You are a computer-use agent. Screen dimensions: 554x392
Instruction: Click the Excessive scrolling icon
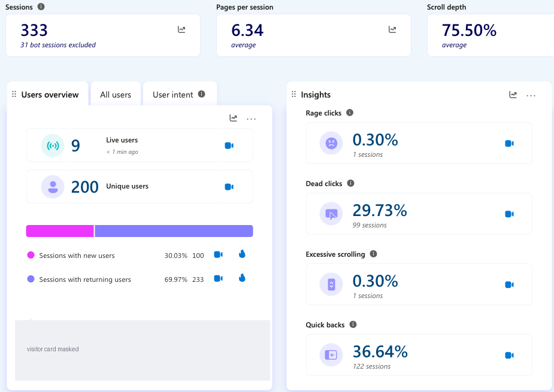point(331,284)
